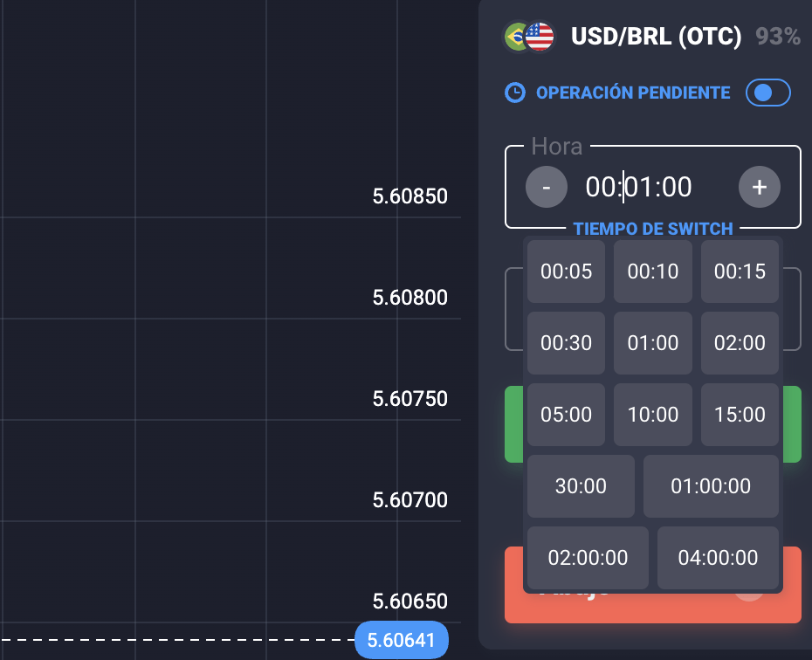812x660 pixels.
Task: Choose the 01:00 time preset
Action: [x=652, y=343]
